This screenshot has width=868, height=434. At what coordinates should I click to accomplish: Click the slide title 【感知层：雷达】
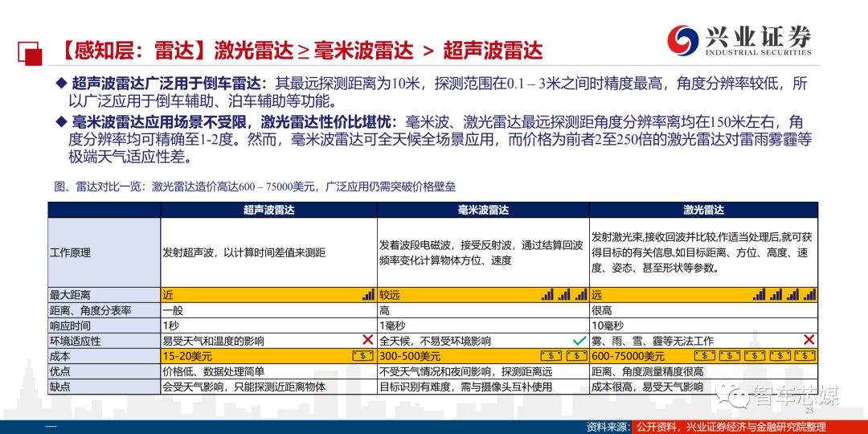pyautogui.click(x=133, y=51)
